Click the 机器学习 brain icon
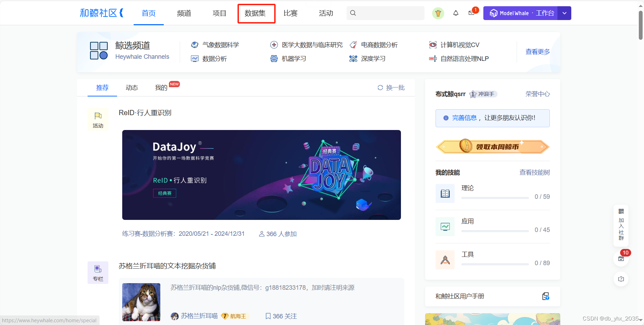 tap(274, 59)
